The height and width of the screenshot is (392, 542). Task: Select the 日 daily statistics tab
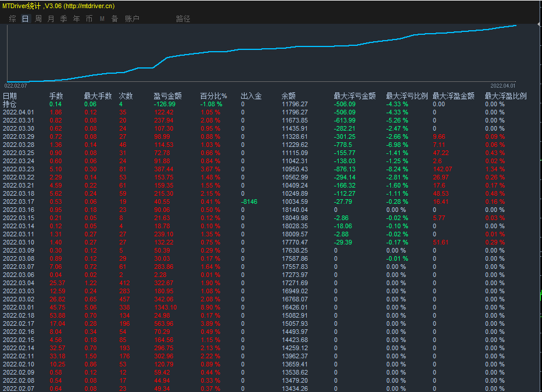(25, 19)
